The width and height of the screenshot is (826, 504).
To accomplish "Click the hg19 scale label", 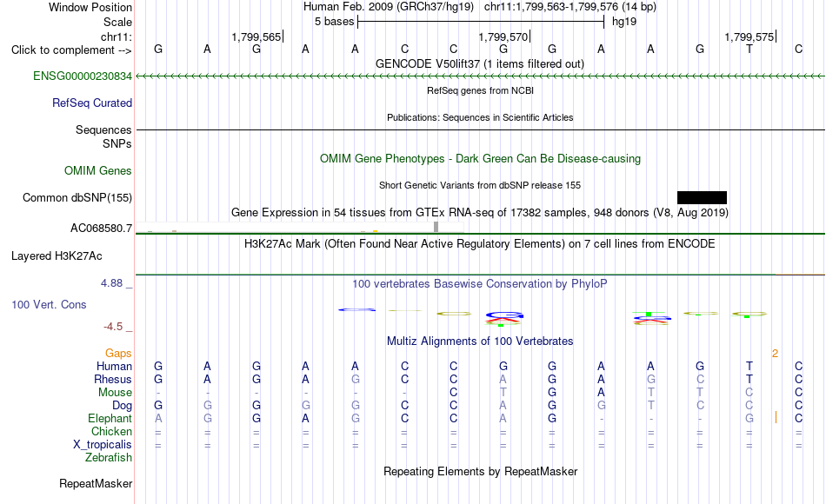I will (x=624, y=22).
